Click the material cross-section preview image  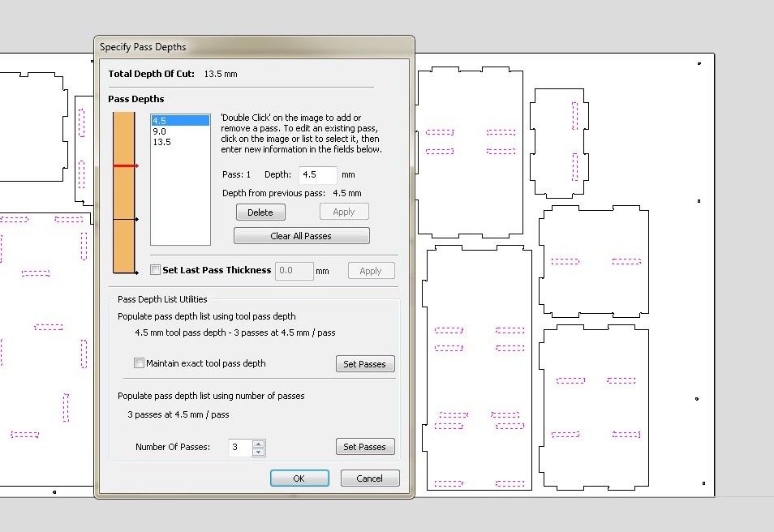tap(123, 191)
